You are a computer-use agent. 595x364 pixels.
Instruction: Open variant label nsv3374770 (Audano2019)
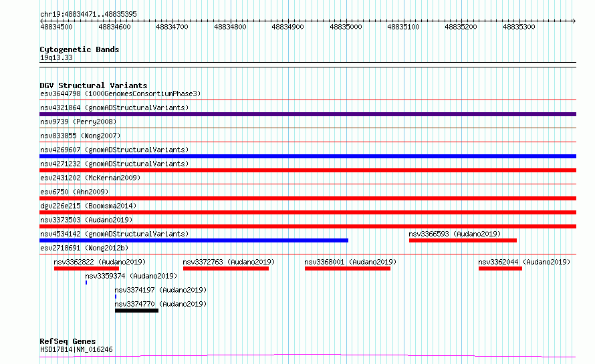coord(160,304)
